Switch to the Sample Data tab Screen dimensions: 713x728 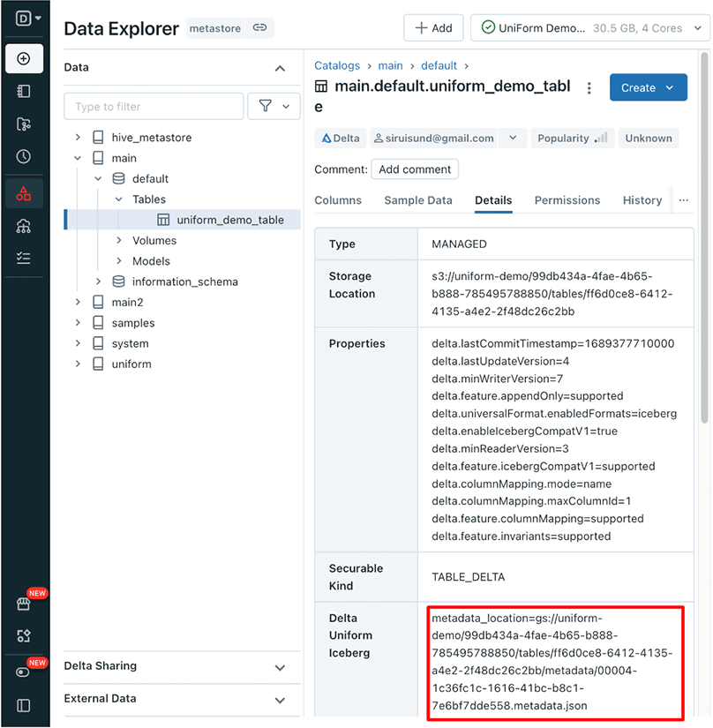coord(417,200)
